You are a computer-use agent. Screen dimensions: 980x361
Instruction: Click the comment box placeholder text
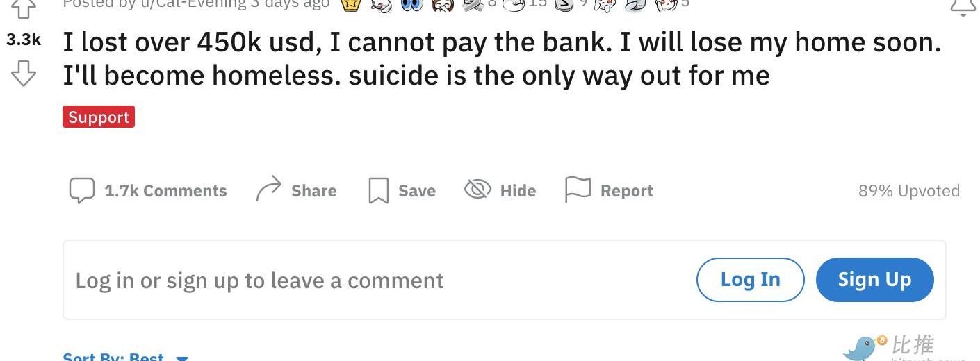click(x=259, y=280)
